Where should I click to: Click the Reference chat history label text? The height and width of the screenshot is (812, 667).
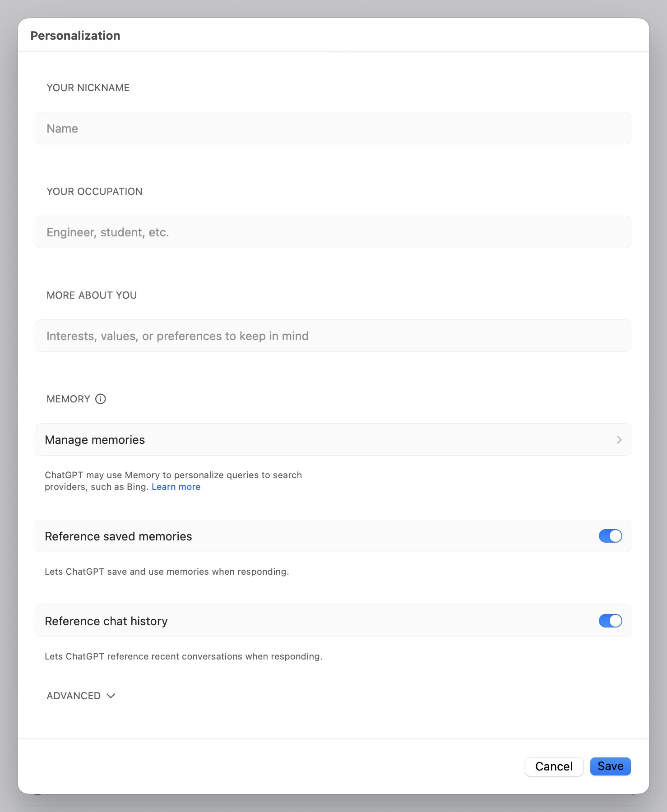tap(106, 621)
